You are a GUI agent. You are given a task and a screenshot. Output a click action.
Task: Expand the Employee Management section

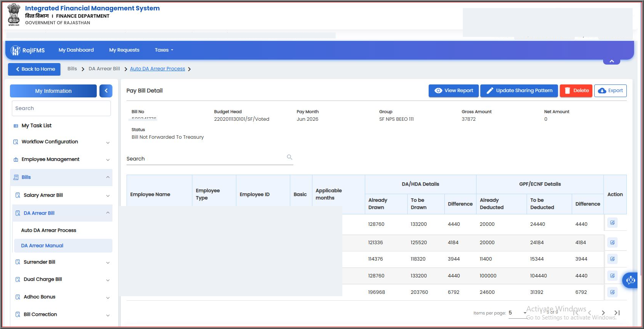(x=61, y=159)
